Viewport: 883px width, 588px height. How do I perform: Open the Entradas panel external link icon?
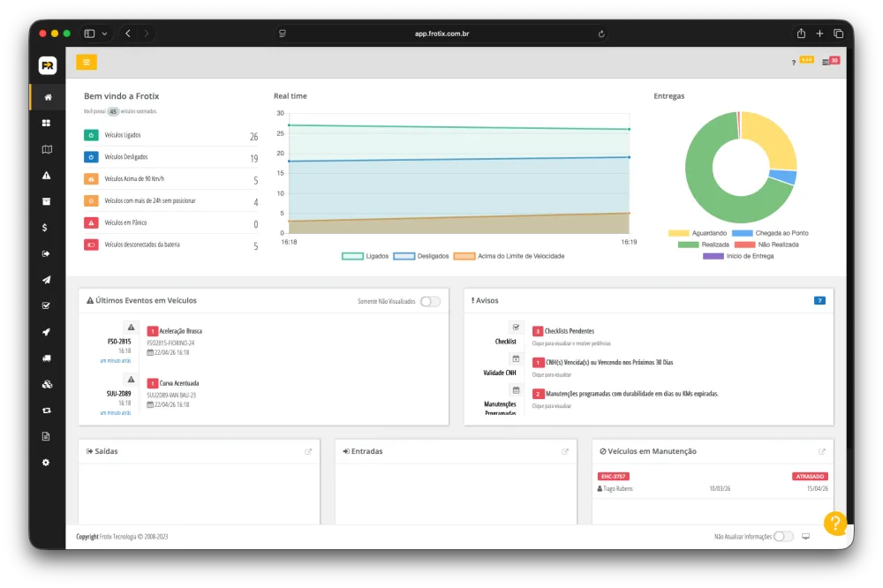[x=565, y=452]
